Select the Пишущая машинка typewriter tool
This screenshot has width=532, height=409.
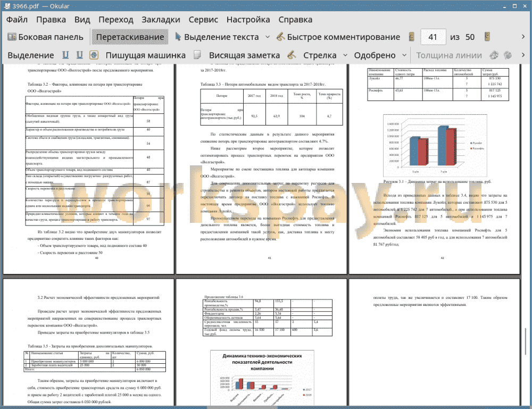[x=146, y=55]
